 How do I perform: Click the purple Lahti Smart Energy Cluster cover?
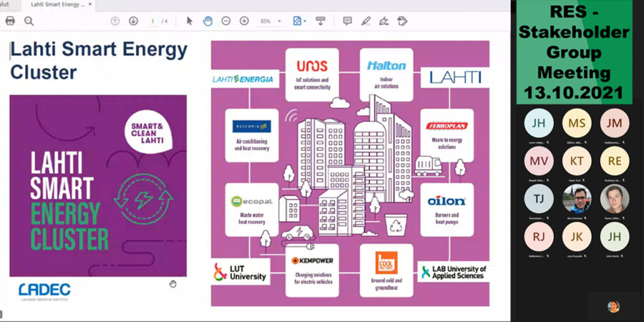[97, 186]
